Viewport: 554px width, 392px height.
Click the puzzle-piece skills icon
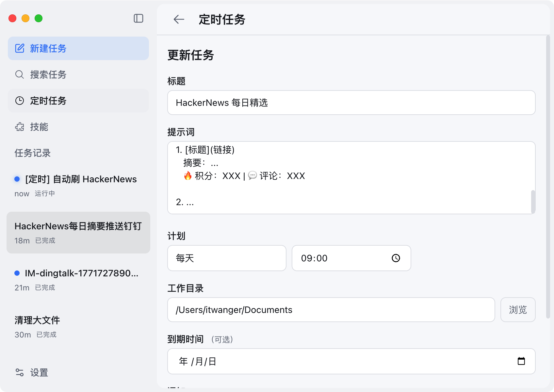point(20,127)
